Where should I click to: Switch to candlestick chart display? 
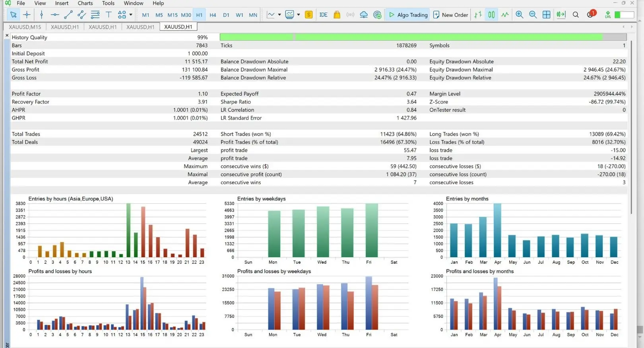(x=491, y=15)
